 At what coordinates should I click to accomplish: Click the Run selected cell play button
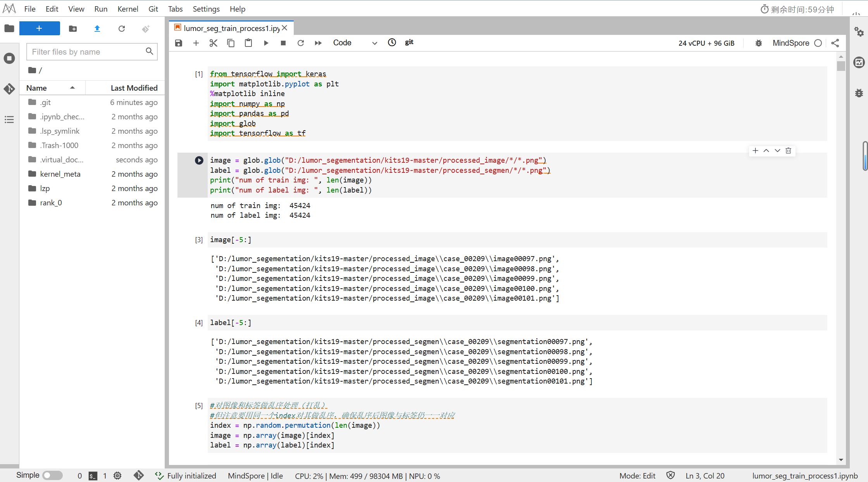tap(266, 43)
